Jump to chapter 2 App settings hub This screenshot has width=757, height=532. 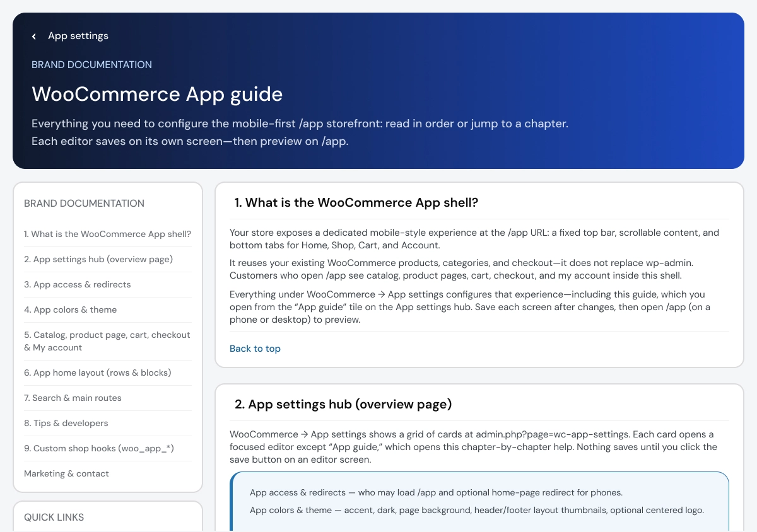(98, 259)
